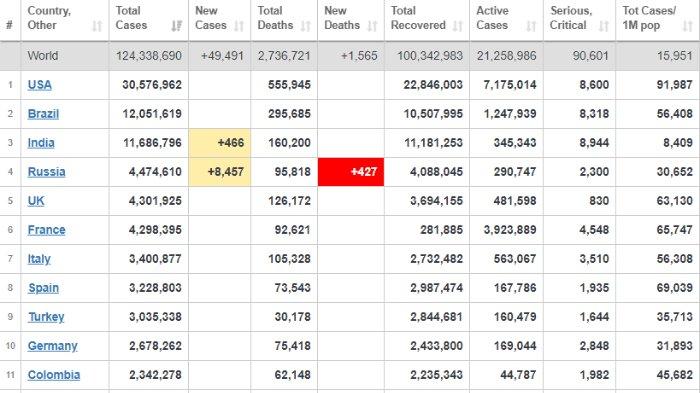700x393 pixels.
Task: Click the # column header
Action: point(9,25)
